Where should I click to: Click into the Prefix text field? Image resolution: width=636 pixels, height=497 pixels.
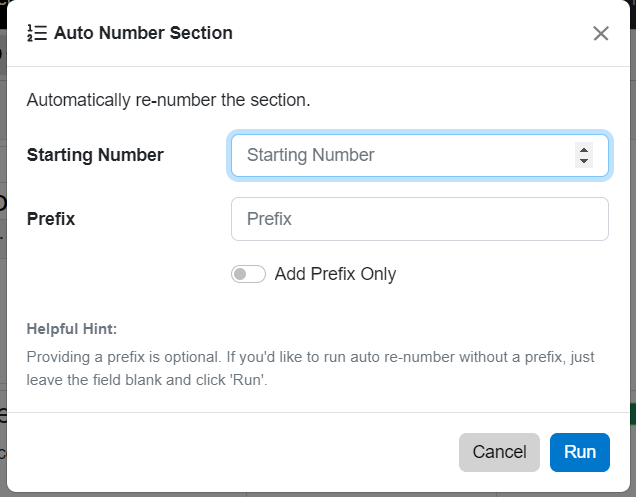point(419,218)
